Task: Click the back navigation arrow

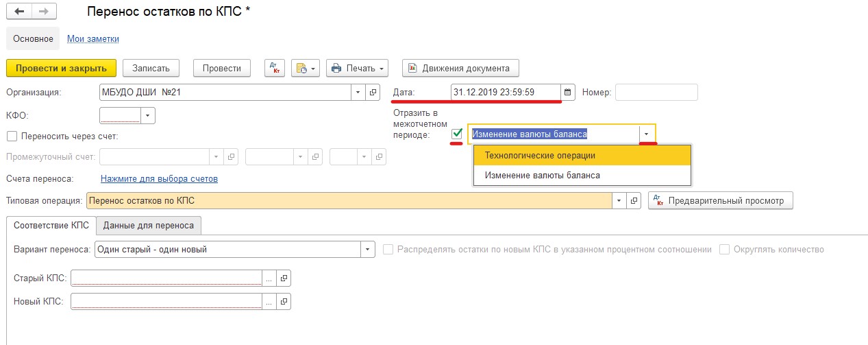Action: [18, 12]
